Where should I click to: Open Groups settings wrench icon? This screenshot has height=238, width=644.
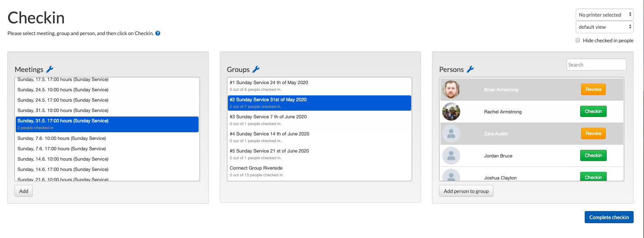(256, 69)
